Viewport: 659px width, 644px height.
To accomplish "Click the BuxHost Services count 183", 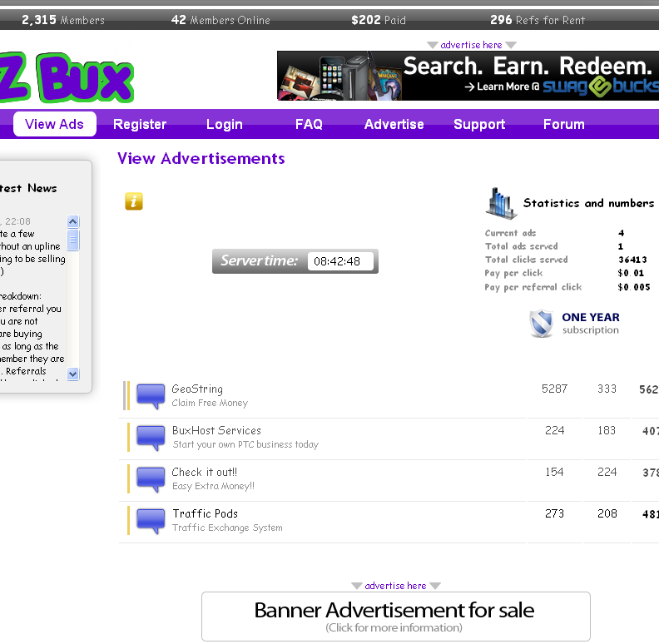I will pyautogui.click(x=607, y=430).
